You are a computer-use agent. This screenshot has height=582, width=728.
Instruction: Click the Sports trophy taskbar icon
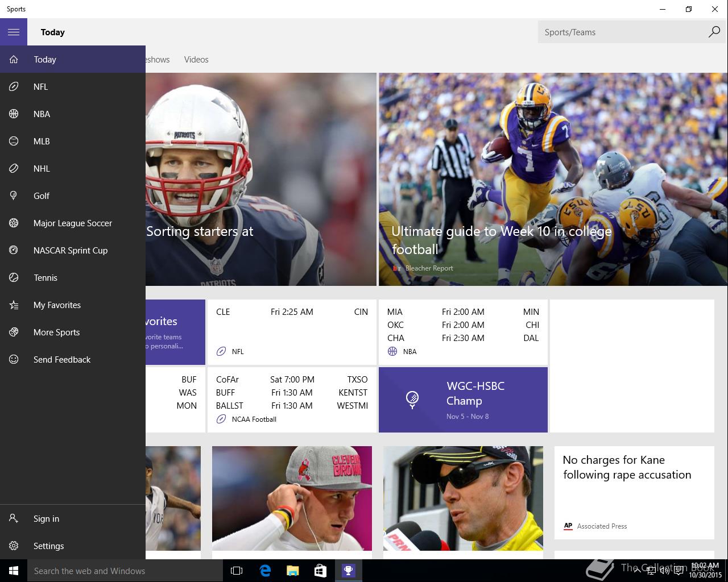348,571
